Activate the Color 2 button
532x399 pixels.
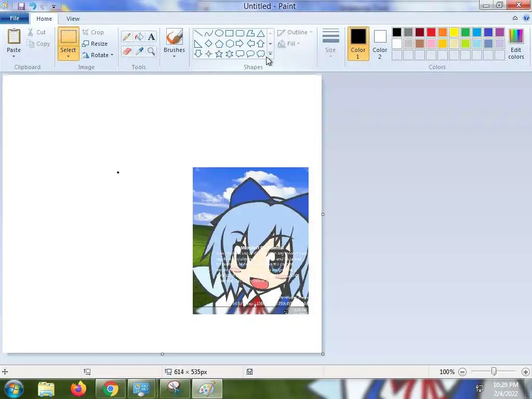pos(380,44)
